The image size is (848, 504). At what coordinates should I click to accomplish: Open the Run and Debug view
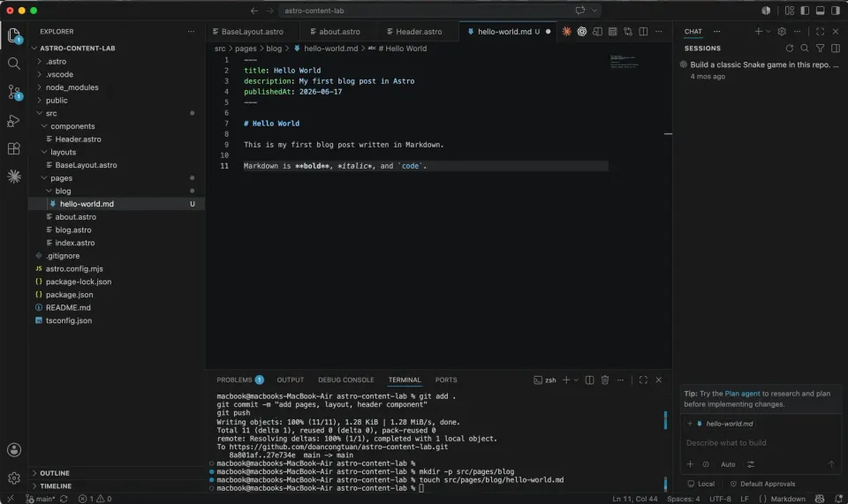click(14, 120)
